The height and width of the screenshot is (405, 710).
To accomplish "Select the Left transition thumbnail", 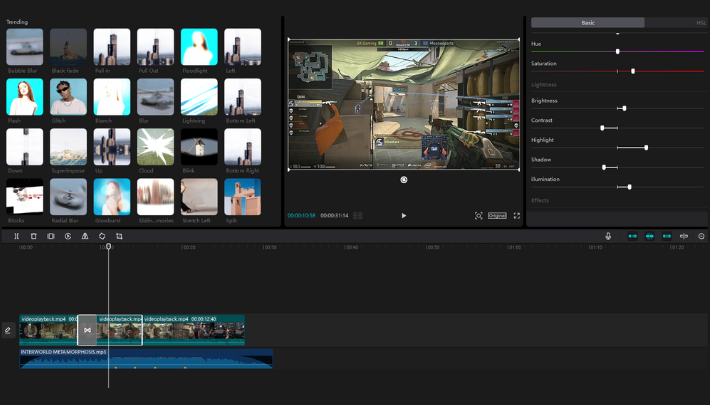I will tap(243, 47).
